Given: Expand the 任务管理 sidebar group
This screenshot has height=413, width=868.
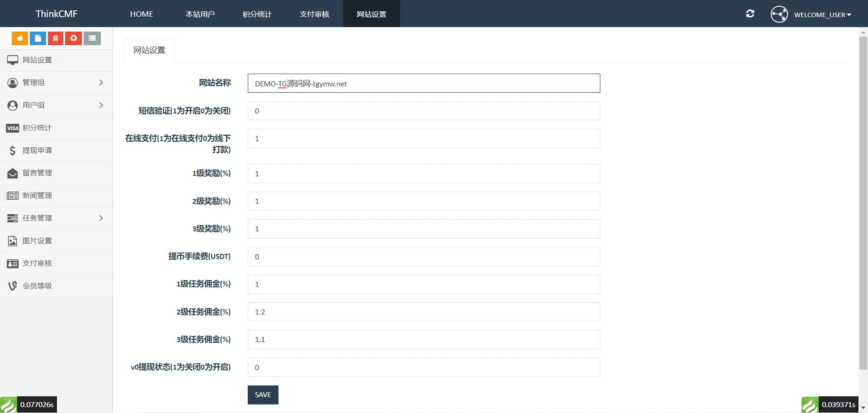Looking at the screenshot, I should [56, 218].
